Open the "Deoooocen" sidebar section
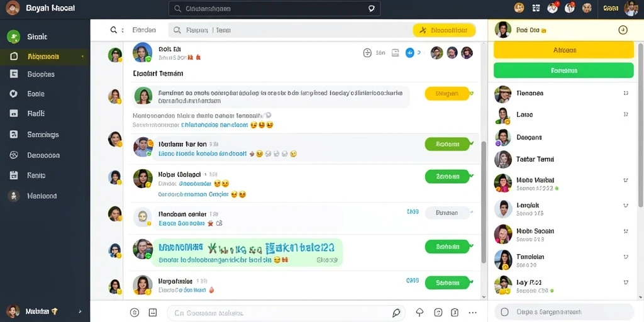The image size is (644, 322). [x=45, y=155]
